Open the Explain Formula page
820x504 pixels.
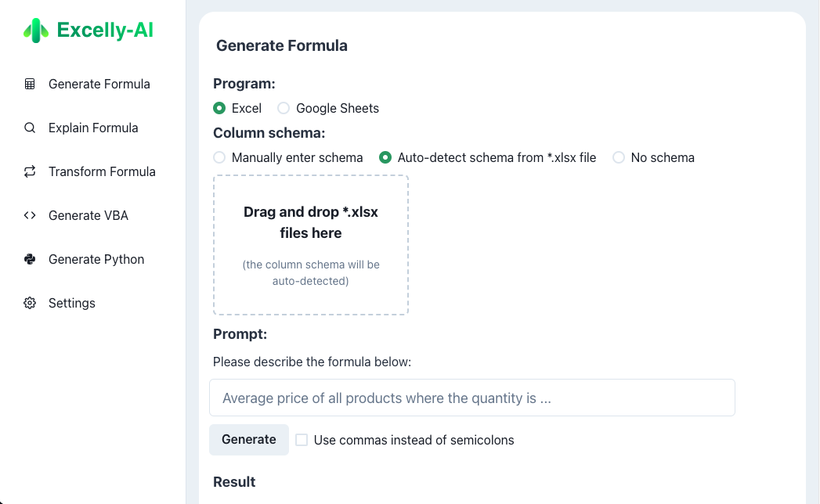point(93,127)
